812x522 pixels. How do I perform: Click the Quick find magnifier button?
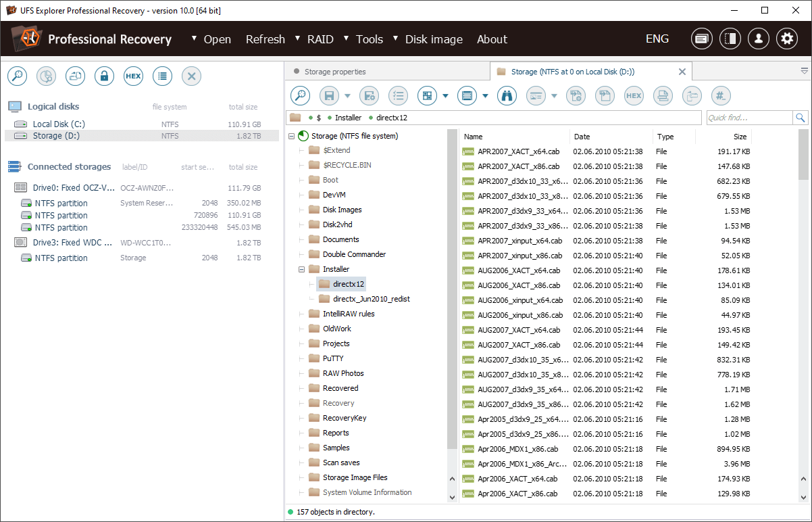[x=801, y=118]
